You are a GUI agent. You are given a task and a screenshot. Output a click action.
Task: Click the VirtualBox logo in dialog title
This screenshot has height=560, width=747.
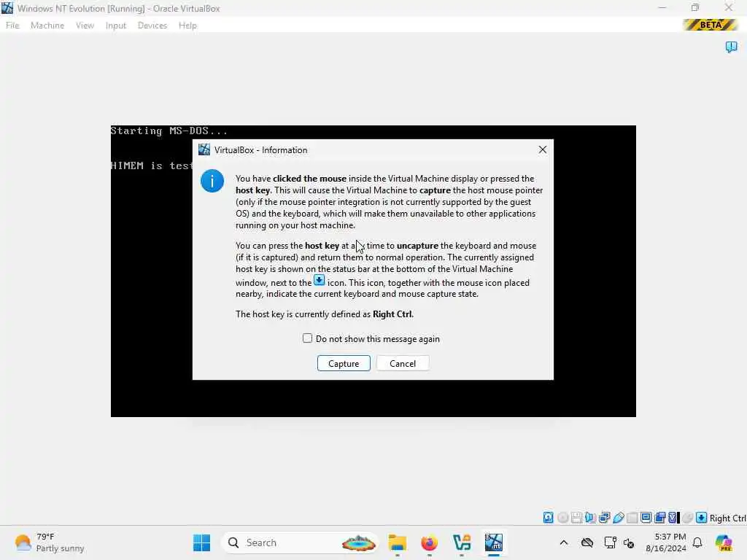pyautogui.click(x=204, y=149)
